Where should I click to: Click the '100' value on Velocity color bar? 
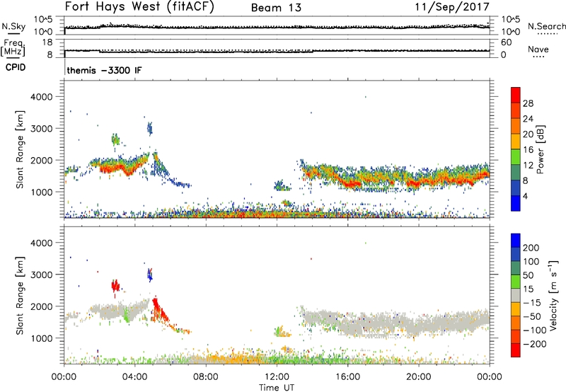531,262
